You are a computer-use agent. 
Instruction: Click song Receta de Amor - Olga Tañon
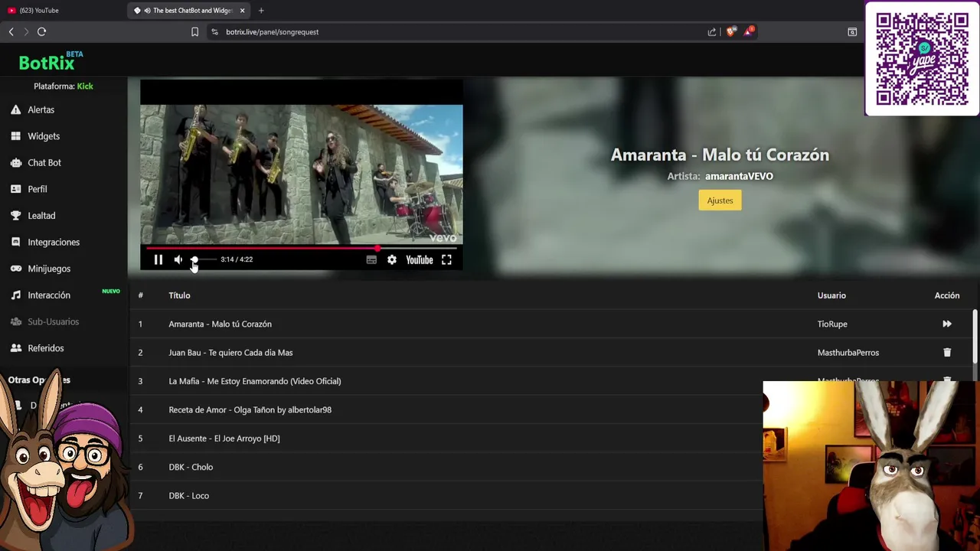coord(250,410)
